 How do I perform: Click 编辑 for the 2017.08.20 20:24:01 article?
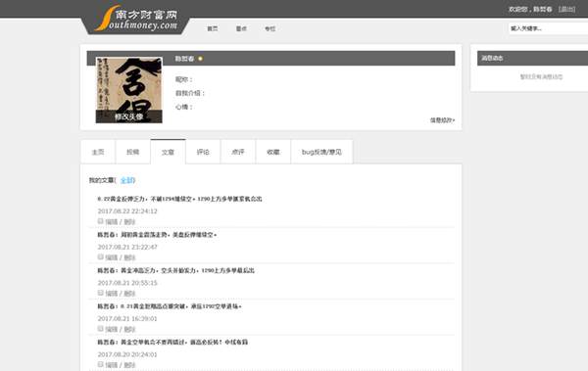pos(112,364)
